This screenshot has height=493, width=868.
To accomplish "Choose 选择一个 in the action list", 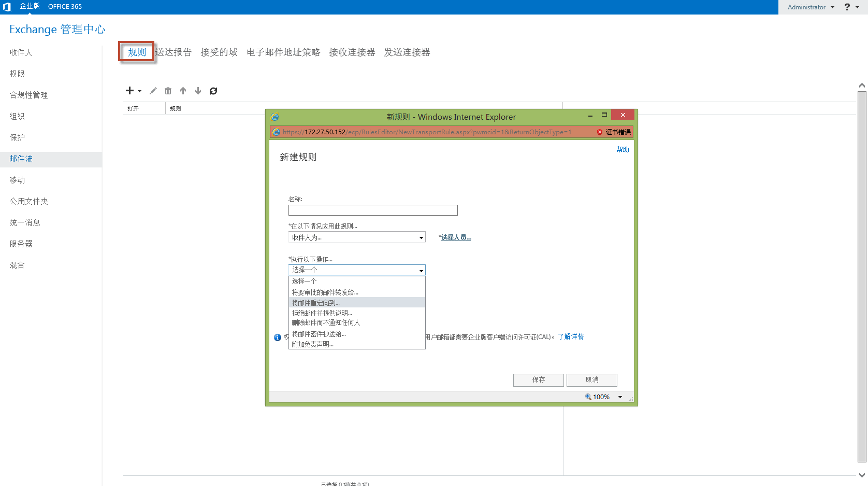I will click(x=357, y=281).
